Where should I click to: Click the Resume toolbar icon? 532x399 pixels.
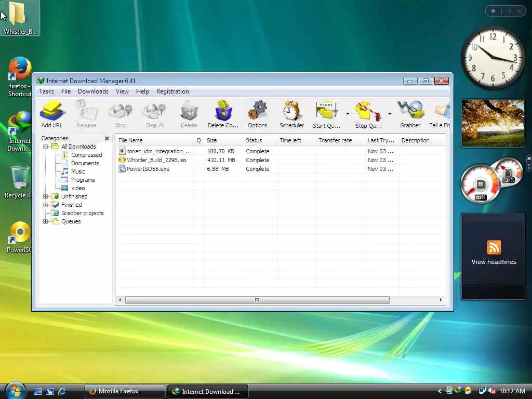pos(86,114)
